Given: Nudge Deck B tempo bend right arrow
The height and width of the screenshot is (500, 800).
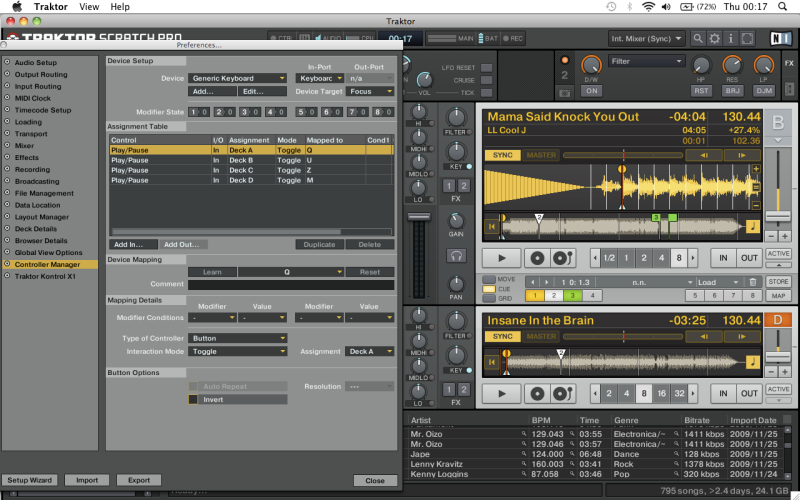Looking at the screenshot, I should 742,155.
